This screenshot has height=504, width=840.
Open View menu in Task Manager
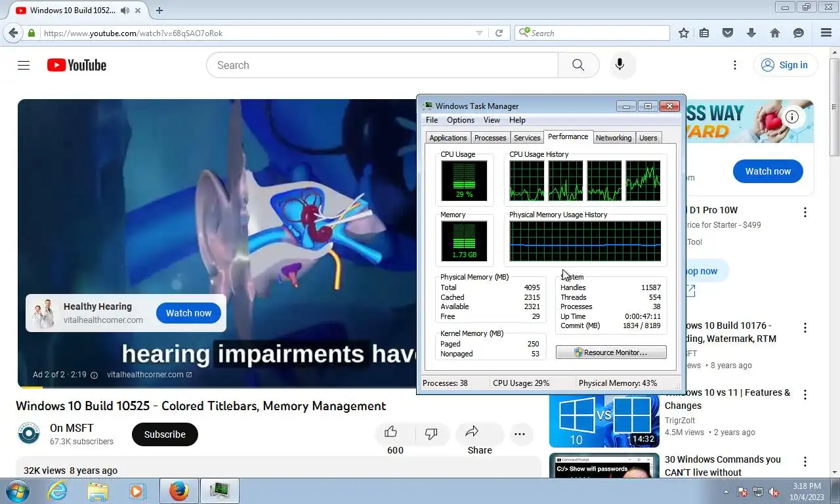pyautogui.click(x=492, y=120)
